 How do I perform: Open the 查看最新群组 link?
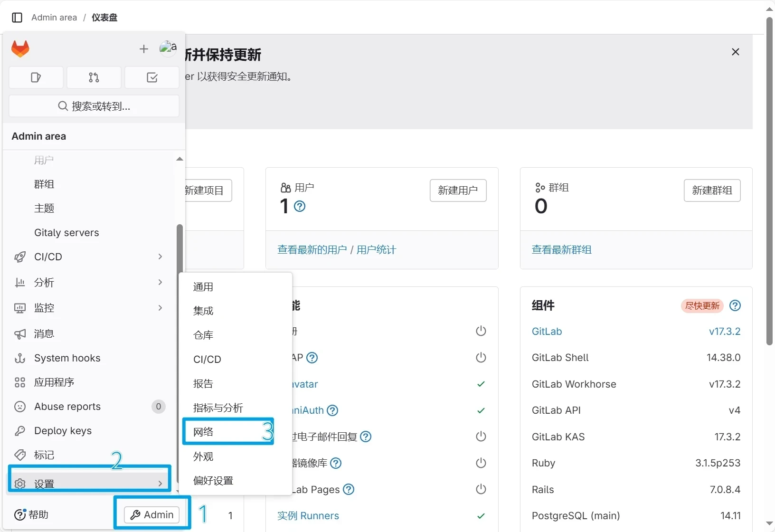coord(561,250)
